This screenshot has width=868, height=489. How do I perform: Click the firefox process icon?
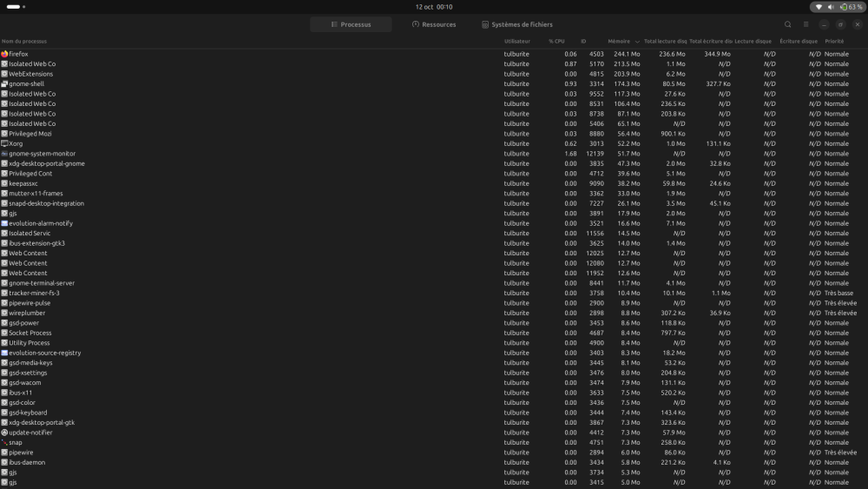coord(4,54)
